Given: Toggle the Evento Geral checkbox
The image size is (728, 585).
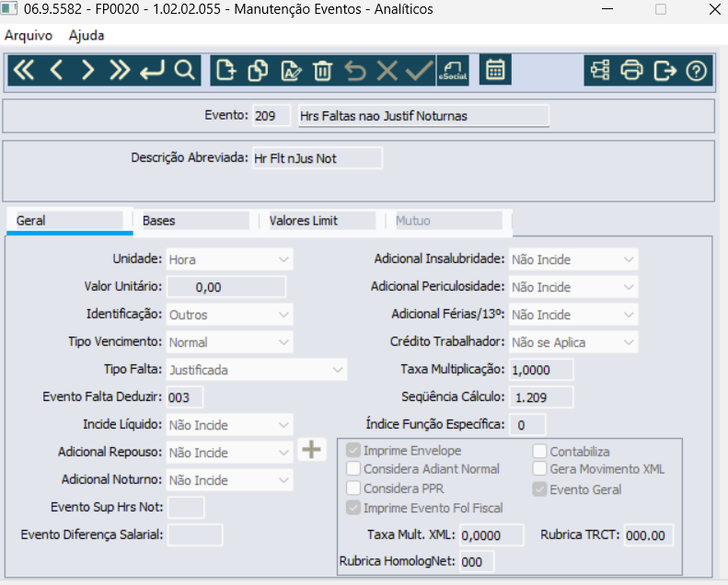Looking at the screenshot, I should [539, 489].
